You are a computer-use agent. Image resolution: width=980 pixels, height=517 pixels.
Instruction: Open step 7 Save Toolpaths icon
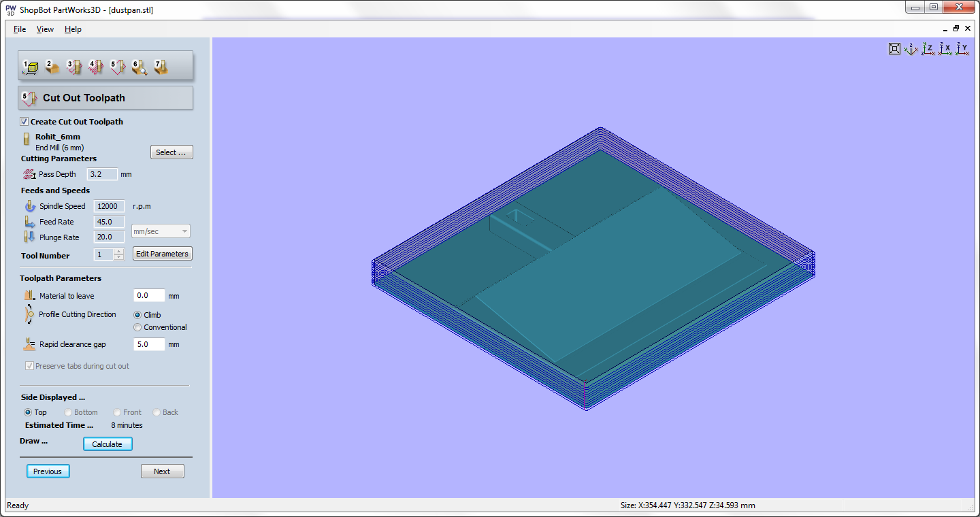(x=161, y=67)
